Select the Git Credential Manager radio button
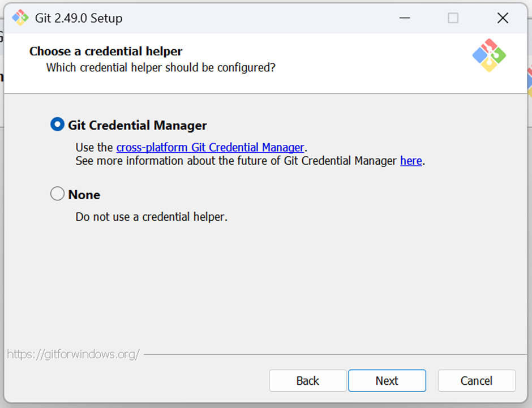532x408 pixels. [x=57, y=124]
